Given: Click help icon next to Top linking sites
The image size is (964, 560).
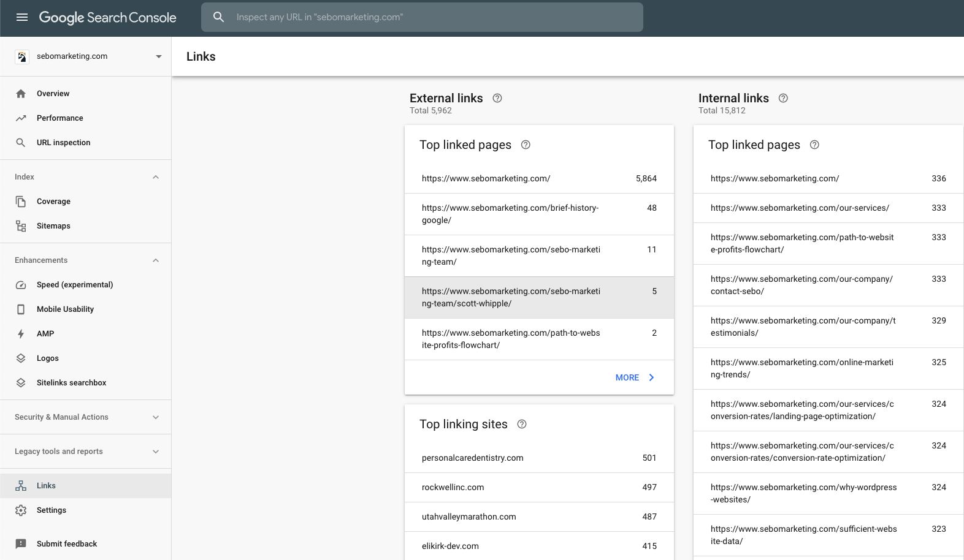Looking at the screenshot, I should click(x=522, y=424).
